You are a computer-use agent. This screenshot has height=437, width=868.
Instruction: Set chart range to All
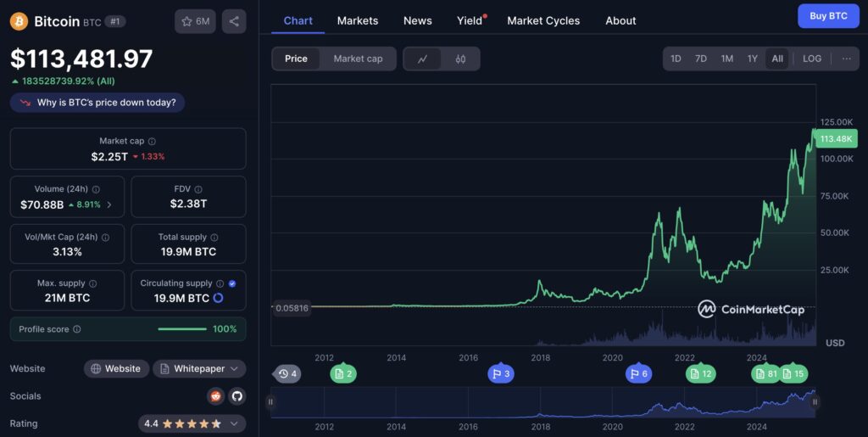click(777, 59)
